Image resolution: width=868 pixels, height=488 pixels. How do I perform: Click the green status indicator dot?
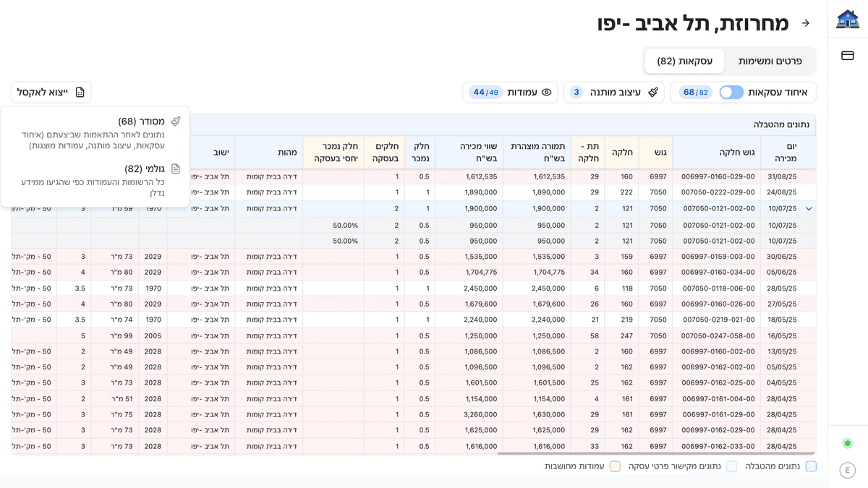847,443
